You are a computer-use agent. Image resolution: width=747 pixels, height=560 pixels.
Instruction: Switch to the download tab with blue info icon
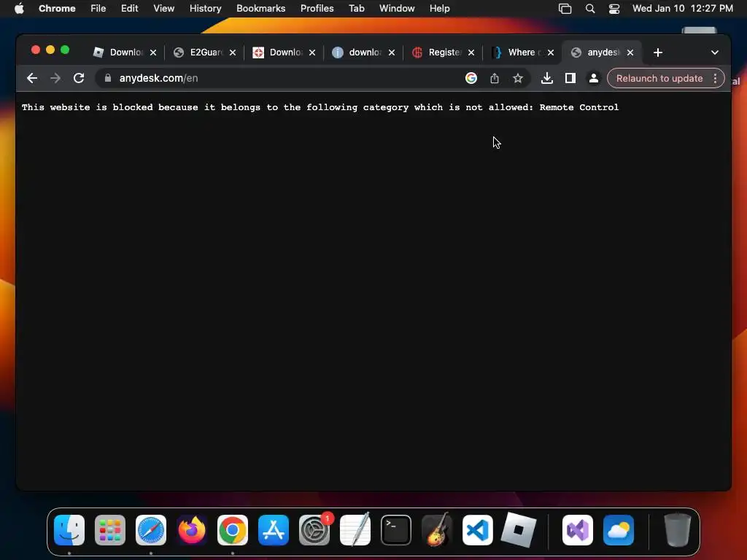click(x=358, y=52)
